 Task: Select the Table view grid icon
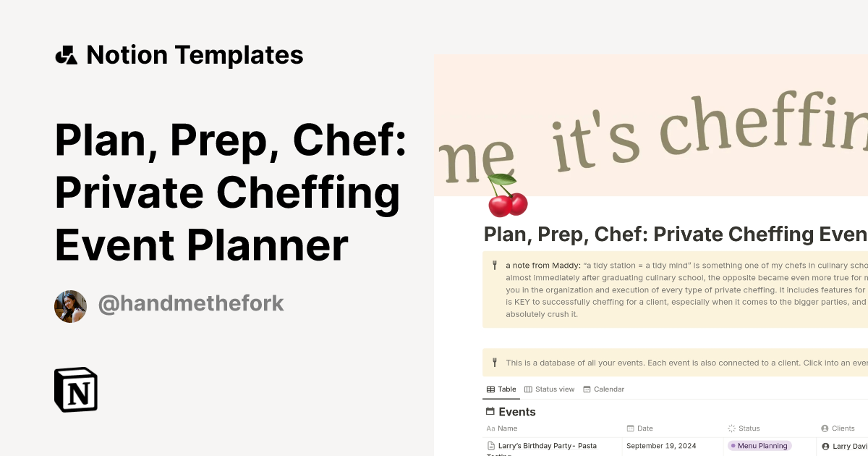tap(490, 389)
